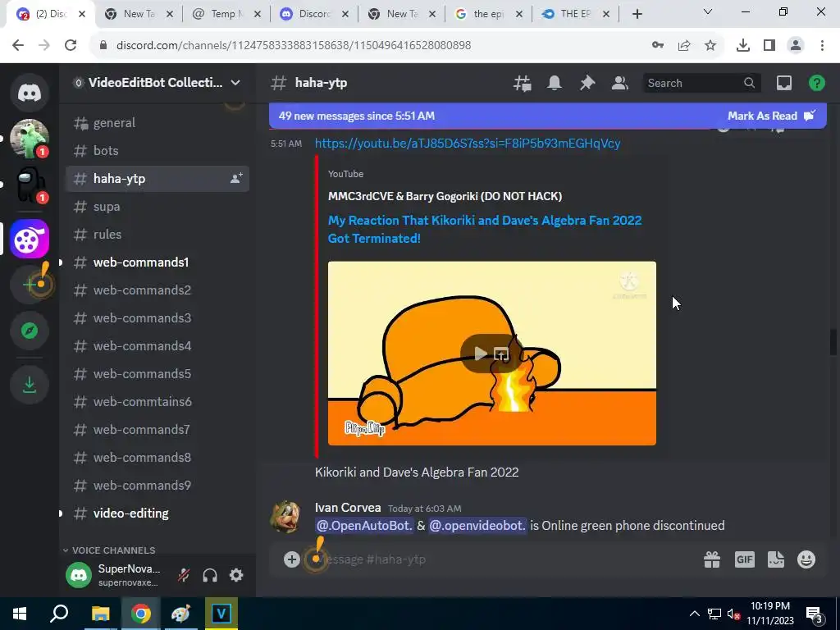Open User Settings gear icon
Viewport: 840px width, 630px height.
tap(236, 575)
